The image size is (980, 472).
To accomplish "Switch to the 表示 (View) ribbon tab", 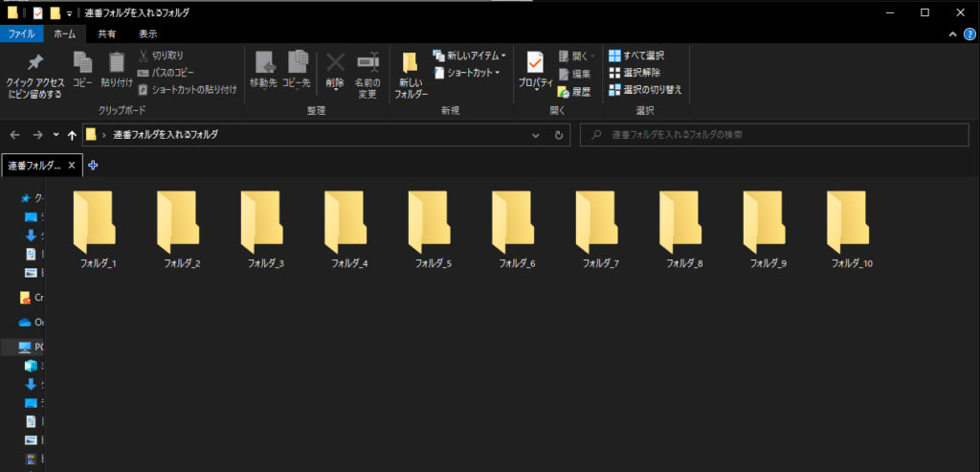I will coord(147,34).
